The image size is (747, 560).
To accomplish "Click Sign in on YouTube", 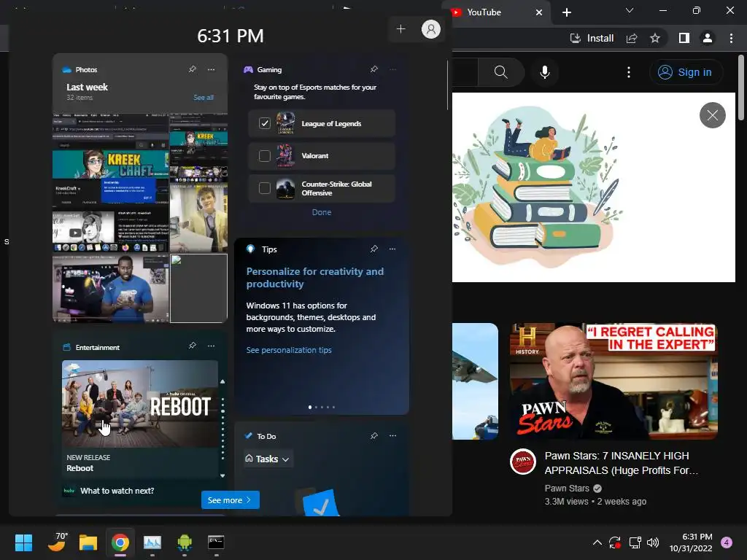I will (686, 72).
